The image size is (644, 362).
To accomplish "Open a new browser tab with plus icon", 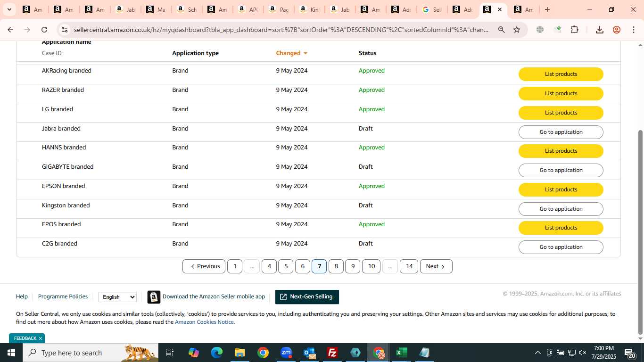I will 547,9.
